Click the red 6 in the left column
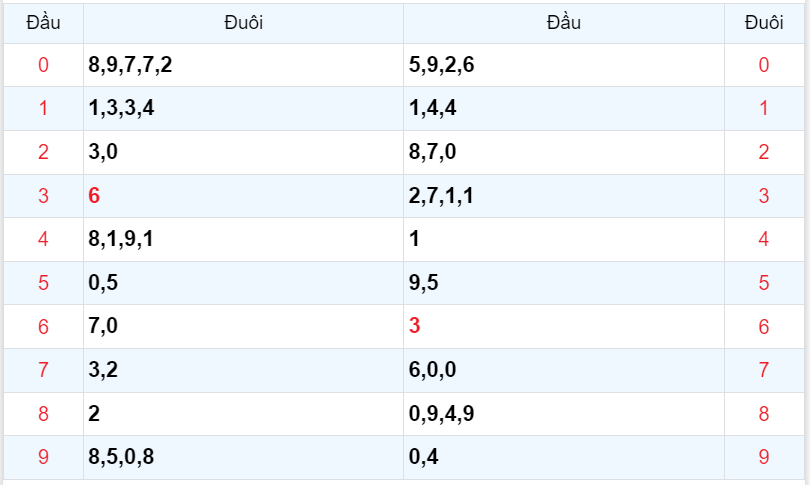The width and height of the screenshot is (810, 485). pos(94,196)
